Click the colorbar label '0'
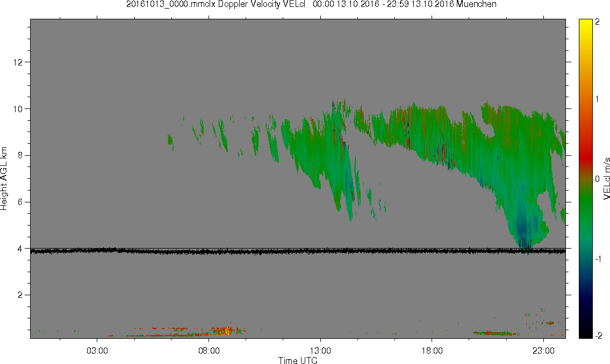The height and width of the screenshot is (364, 610). [x=598, y=179]
